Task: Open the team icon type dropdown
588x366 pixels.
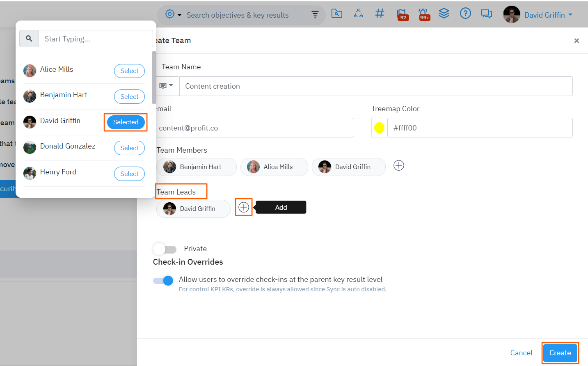Action: tap(166, 86)
